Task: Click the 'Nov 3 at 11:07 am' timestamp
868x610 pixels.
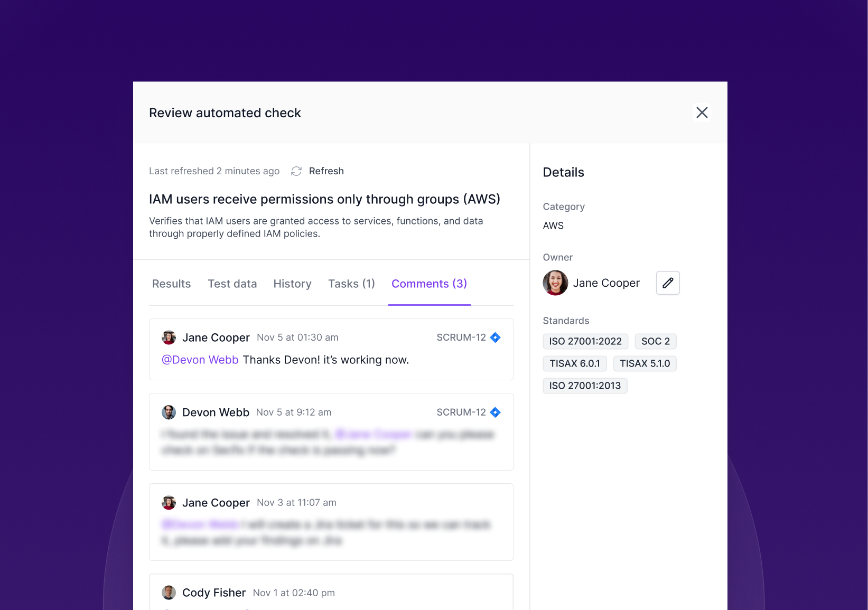Action: click(x=296, y=503)
